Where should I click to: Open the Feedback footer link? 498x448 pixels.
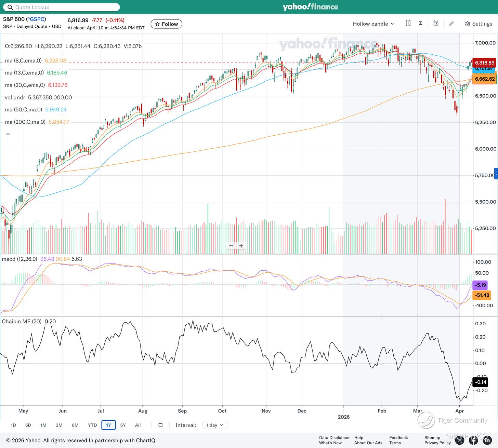(398, 438)
